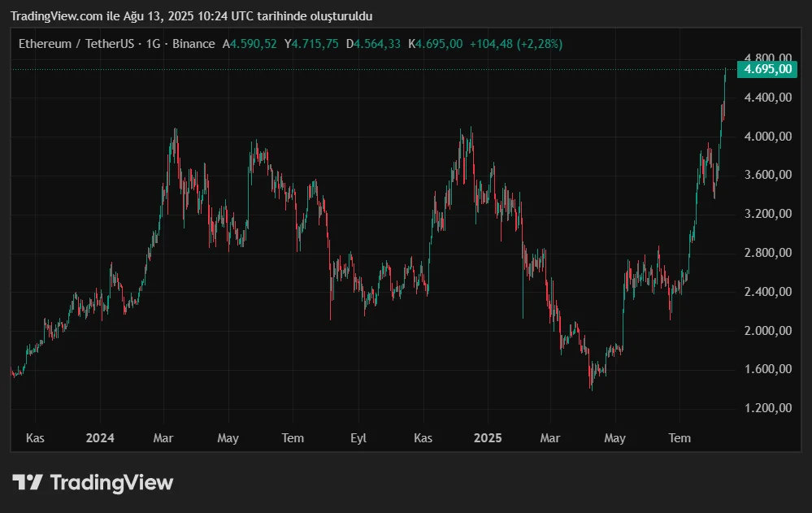
Task: Click the 4.000,00 price axis label
Action: click(x=768, y=137)
